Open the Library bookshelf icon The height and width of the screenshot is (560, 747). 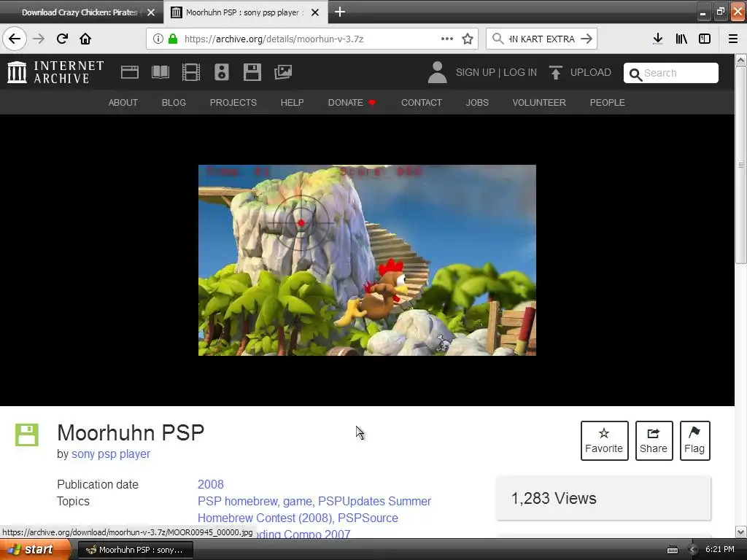(x=681, y=39)
